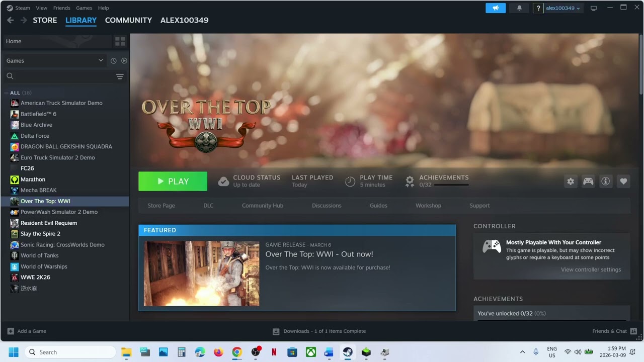The height and width of the screenshot is (362, 644).
Task: Open the Discussions link
Action: [x=327, y=206]
